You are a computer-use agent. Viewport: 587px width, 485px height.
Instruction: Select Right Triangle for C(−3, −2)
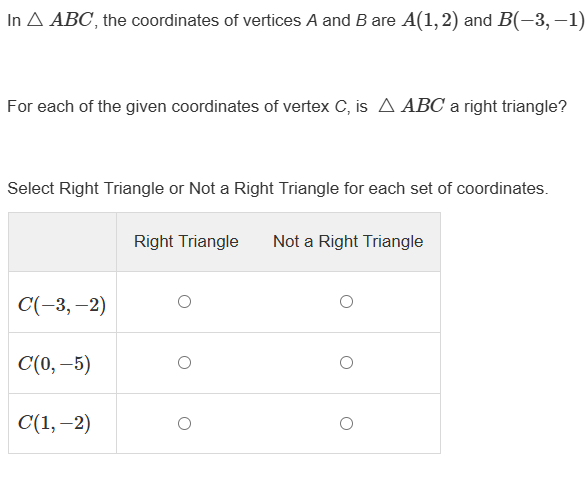[184, 302]
